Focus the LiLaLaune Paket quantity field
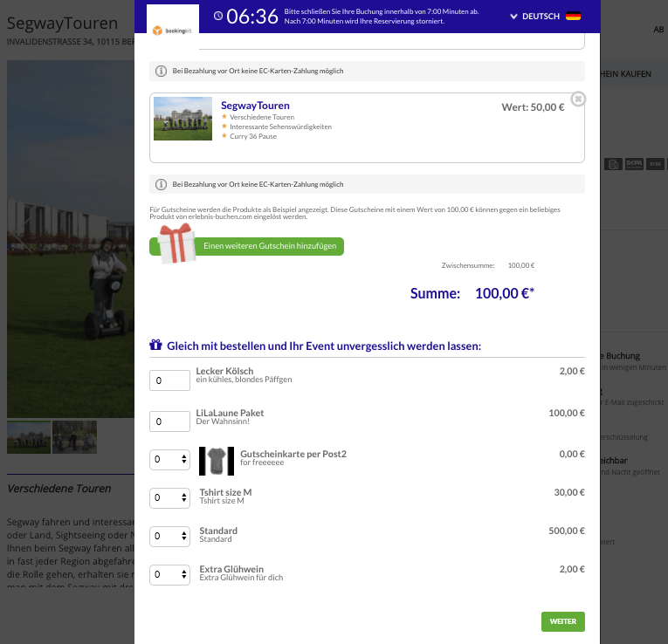Viewport: 668px width, 644px height. tap(169, 421)
